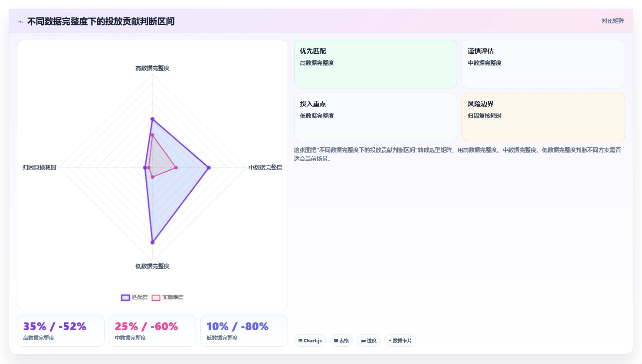Click the icon beside the panel title

[20, 22]
